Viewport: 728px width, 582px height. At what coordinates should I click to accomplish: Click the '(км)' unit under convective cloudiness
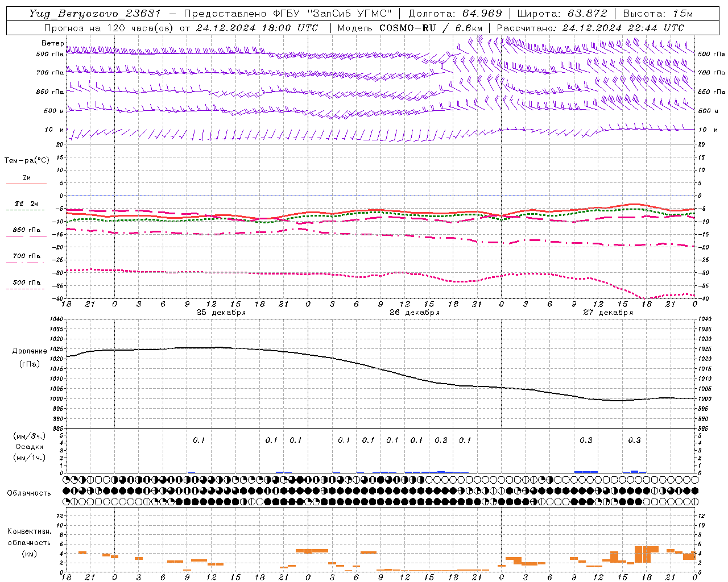30,554
